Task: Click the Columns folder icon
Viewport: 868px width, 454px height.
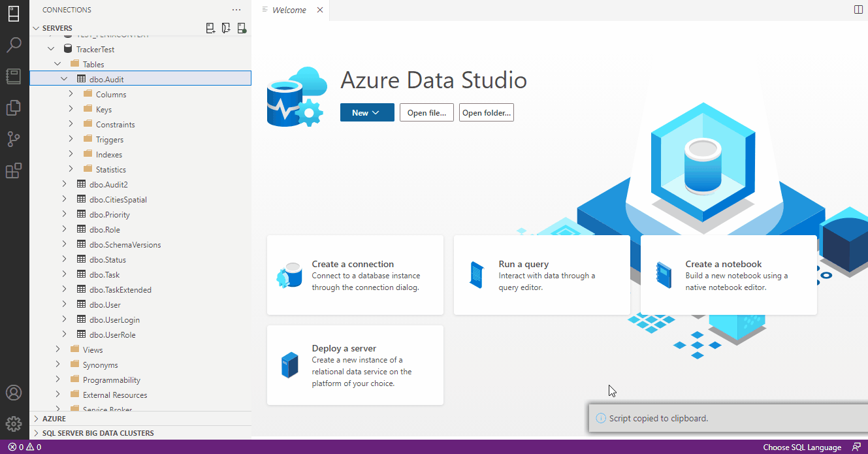Action: (x=88, y=94)
